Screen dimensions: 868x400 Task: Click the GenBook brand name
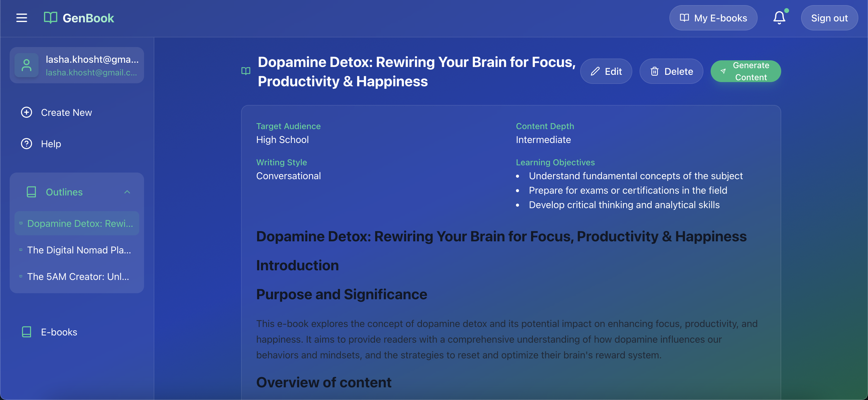tap(88, 18)
